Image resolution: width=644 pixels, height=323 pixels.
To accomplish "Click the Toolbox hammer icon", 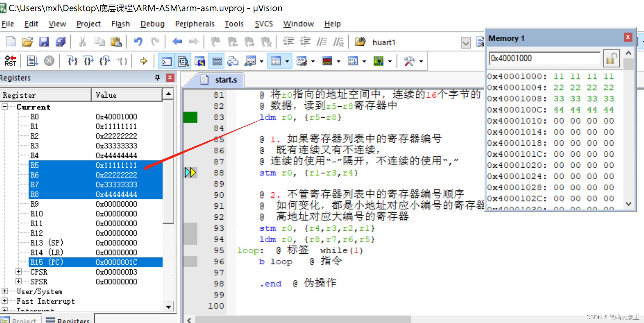I will (x=409, y=61).
